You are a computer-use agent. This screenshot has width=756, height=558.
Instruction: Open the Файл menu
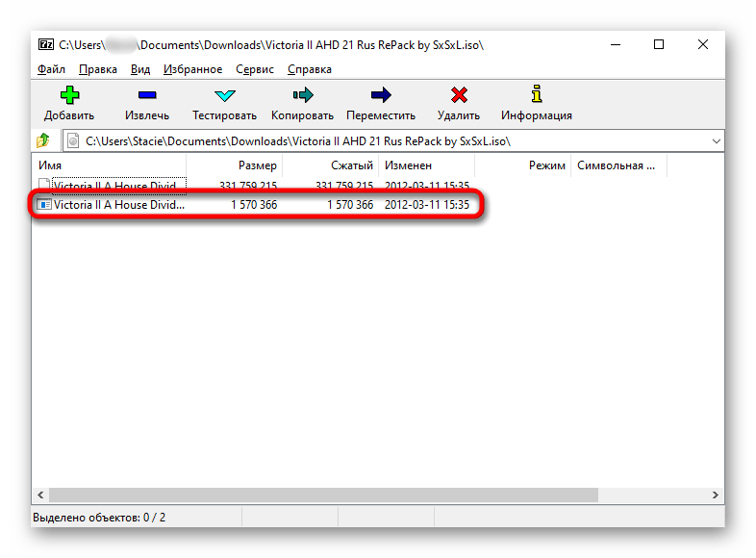(x=51, y=69)
